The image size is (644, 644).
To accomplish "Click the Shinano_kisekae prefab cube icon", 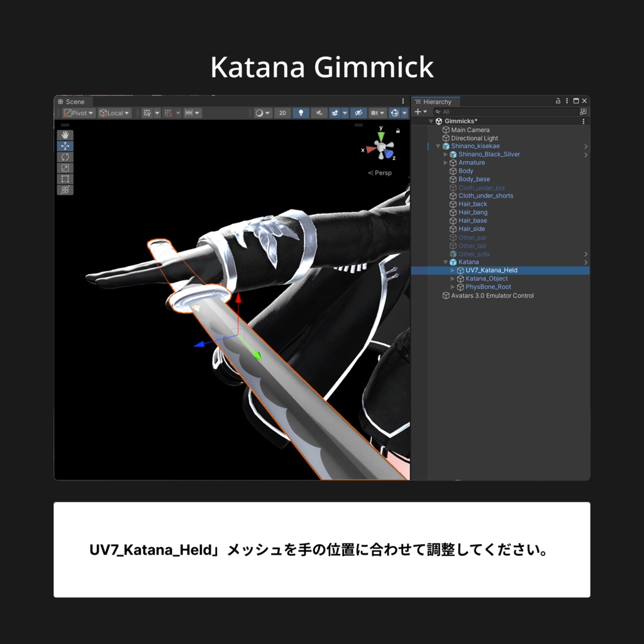I will click(x=446, y=146).
